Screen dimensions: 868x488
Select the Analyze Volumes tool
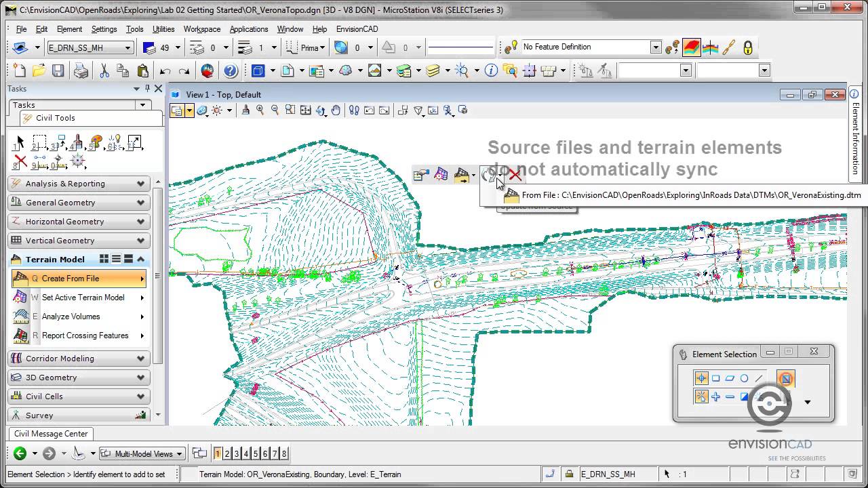(x=79, y=317)
